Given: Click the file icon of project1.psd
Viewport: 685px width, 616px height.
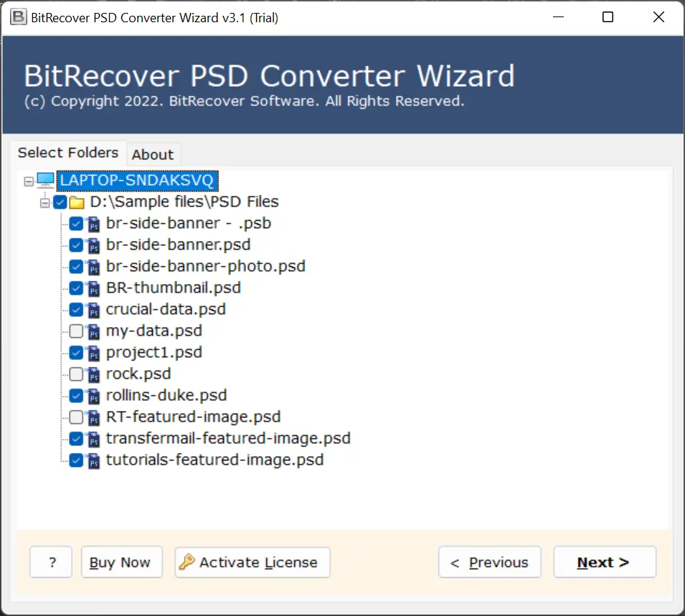Looking at the screenshot, I should click(x=93, y=353).
